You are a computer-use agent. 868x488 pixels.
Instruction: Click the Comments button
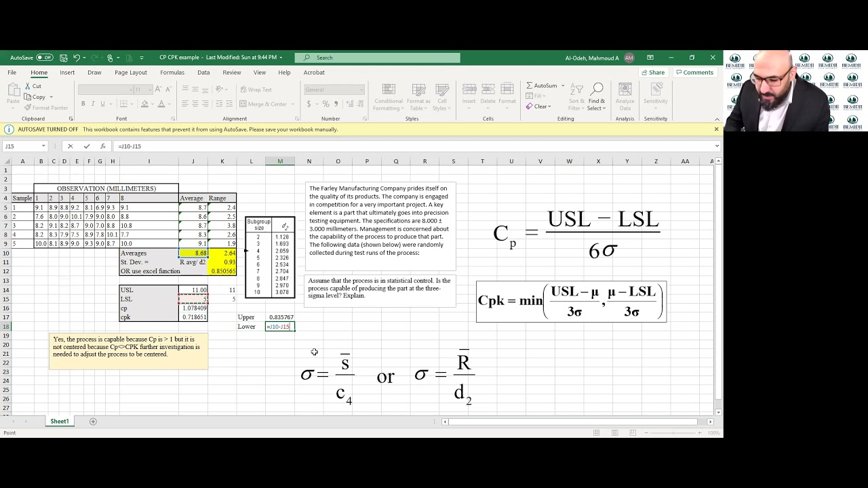(x=694, y=73)
